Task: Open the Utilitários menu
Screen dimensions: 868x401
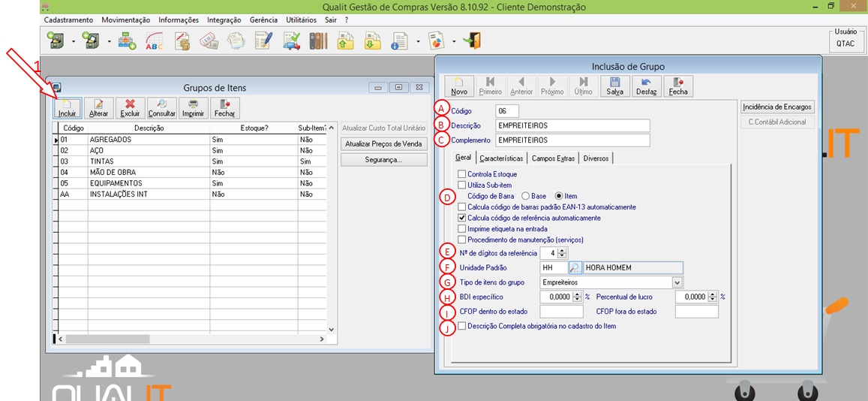Action: click(x=301, y=20)
